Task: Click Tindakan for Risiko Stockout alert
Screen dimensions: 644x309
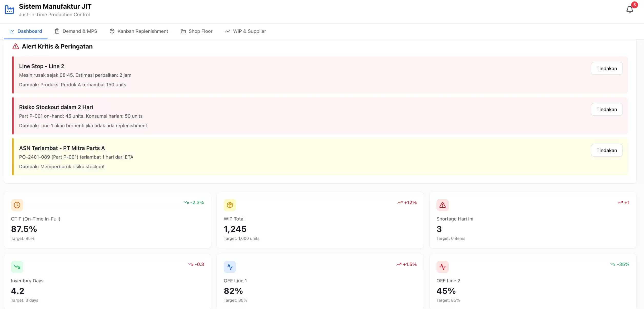Action: [606, 109]
